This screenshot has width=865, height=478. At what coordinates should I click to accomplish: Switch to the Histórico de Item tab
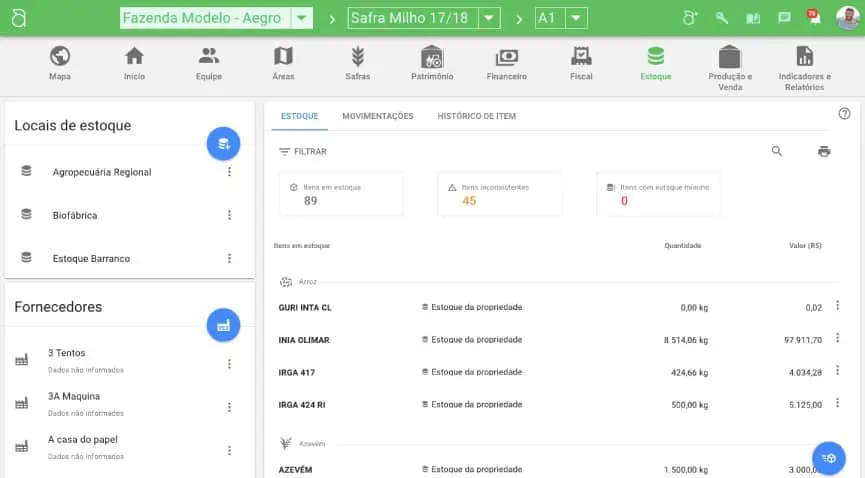tap(476, 116)
